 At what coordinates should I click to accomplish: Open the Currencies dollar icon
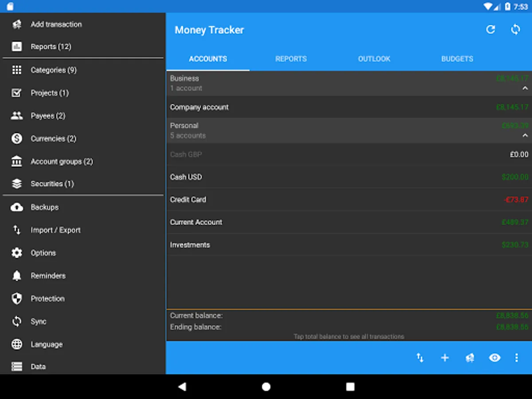pyautogui.click(x=17, y=139)
